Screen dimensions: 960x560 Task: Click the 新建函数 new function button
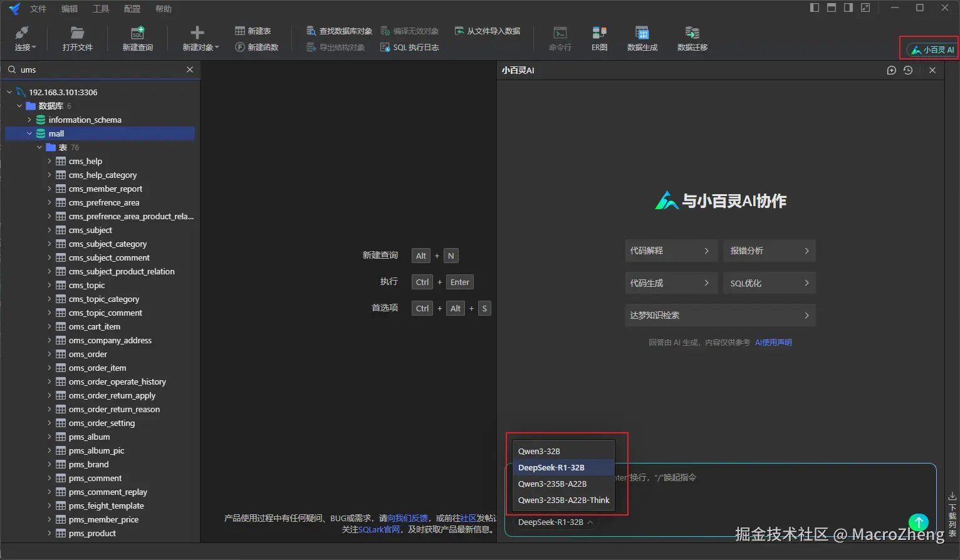point(256,47)
